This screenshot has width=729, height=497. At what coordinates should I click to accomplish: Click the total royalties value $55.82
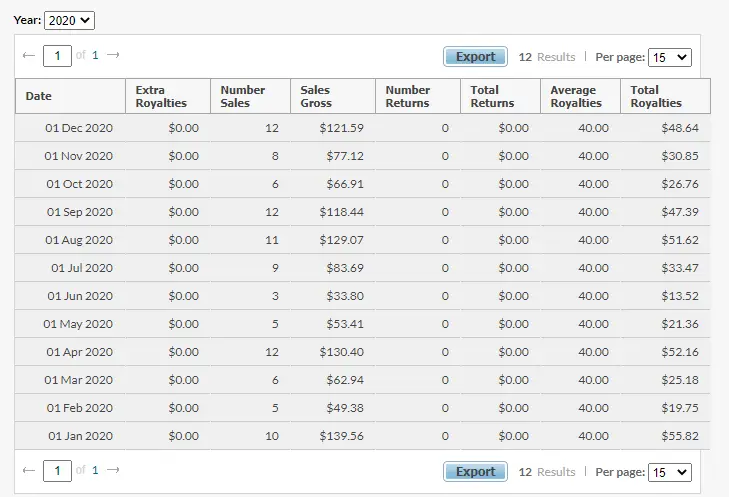click(680, 436)
